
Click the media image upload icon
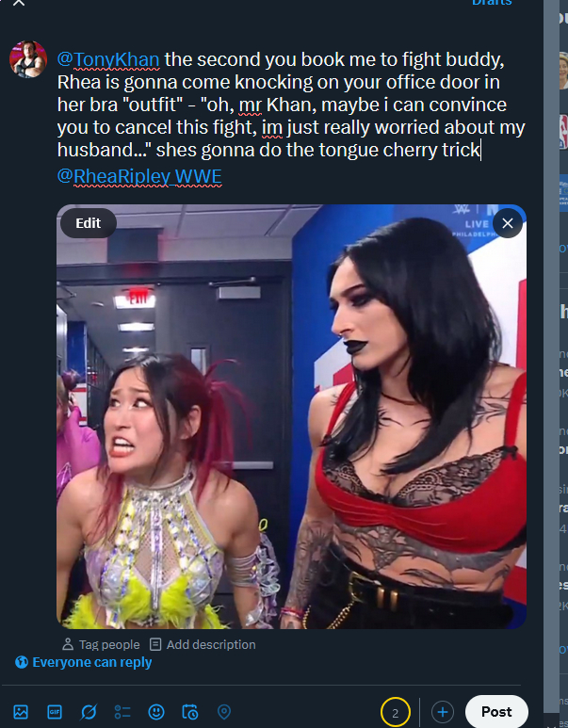(x=21, y=712)
